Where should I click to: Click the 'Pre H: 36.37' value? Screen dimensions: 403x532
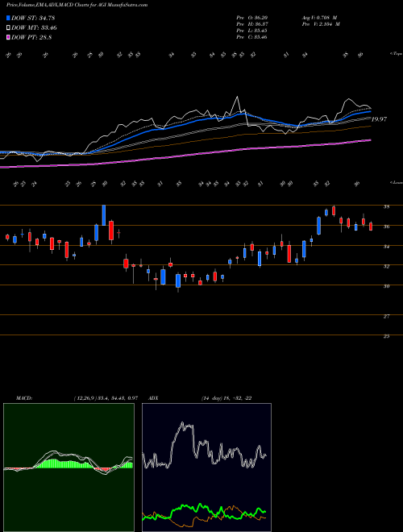click(252, 24)
